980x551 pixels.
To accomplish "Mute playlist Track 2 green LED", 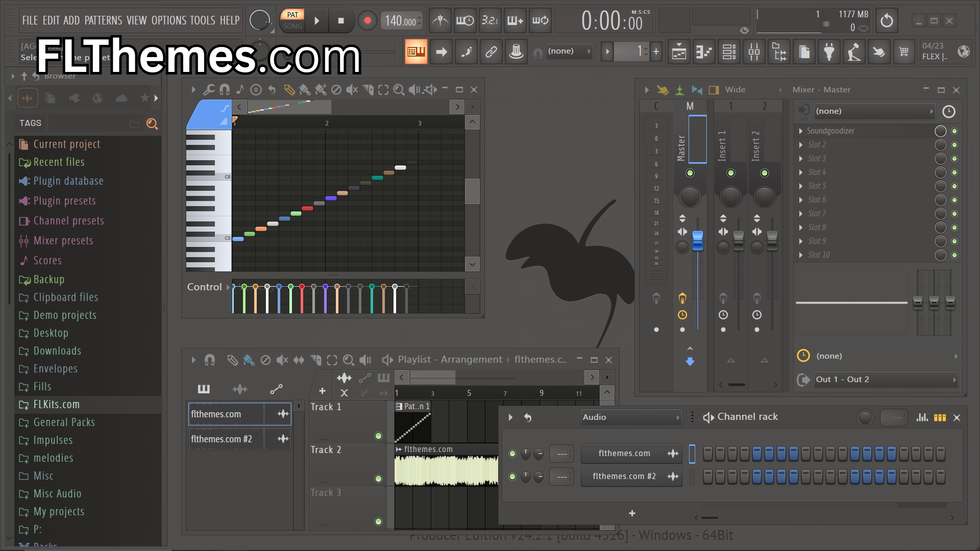I will [378, 479].
